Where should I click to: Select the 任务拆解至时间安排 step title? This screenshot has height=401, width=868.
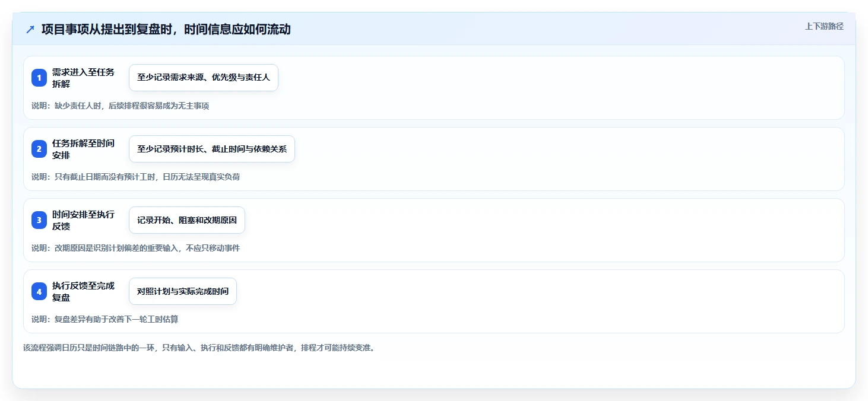[x=84, y=149]
